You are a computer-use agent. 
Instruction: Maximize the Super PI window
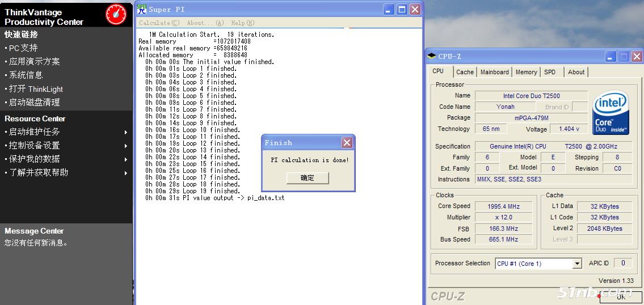pyautogui.click(x=402, y=9)
